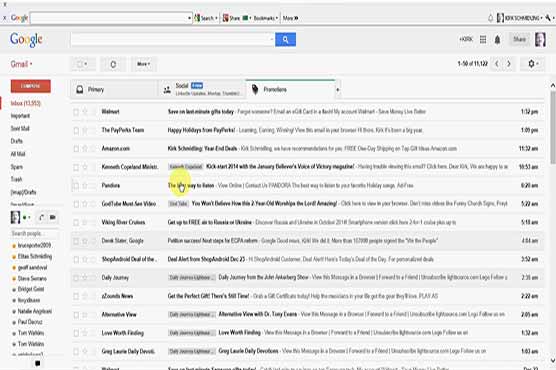556x370 pixels.
Task: Click the toolbar wrench settings icon
Action: (x=548, y=18)
